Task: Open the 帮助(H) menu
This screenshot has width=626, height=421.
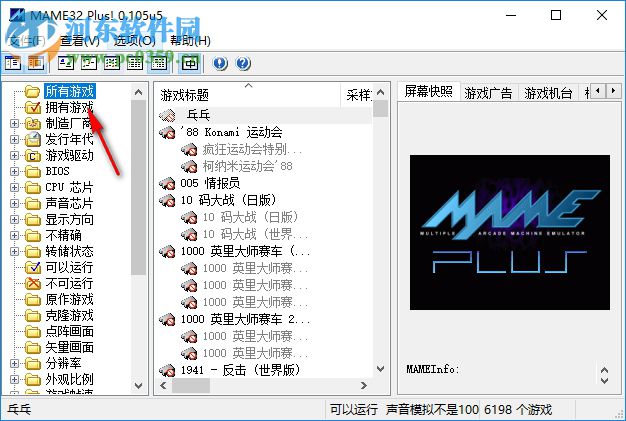Action: 190,40
